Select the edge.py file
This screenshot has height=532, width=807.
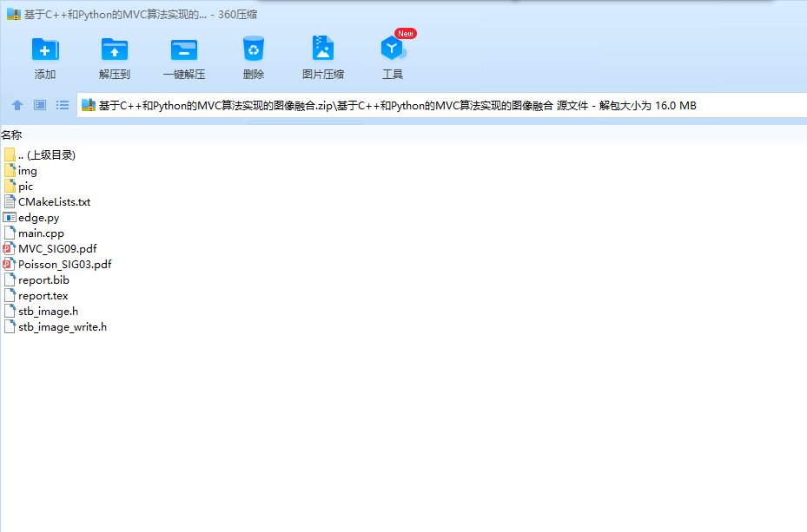[x=31, y=218]
